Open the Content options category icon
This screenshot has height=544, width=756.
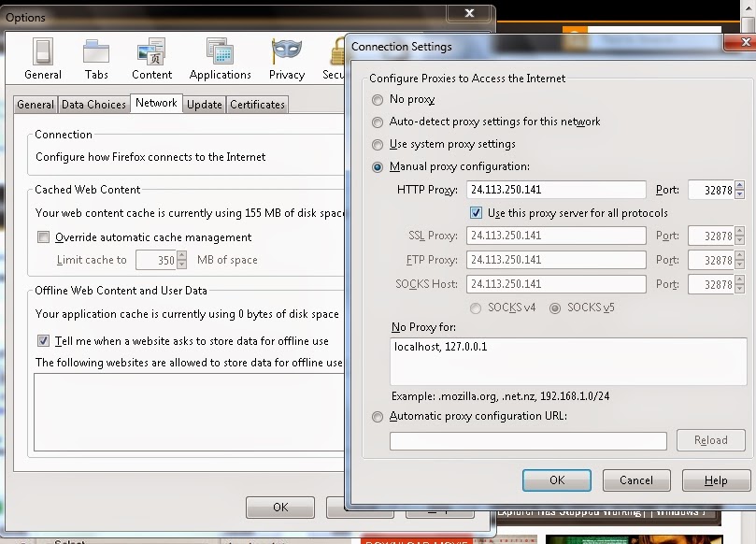152,59
